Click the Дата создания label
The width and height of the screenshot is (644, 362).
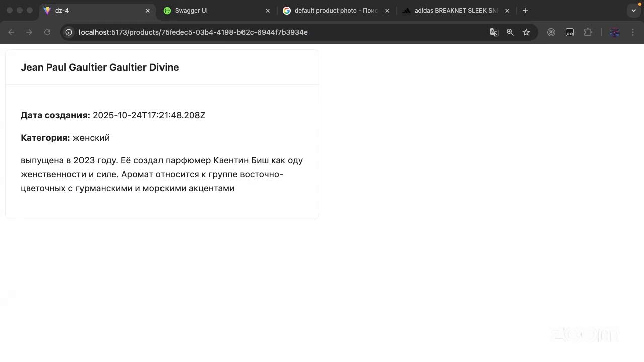55,115
